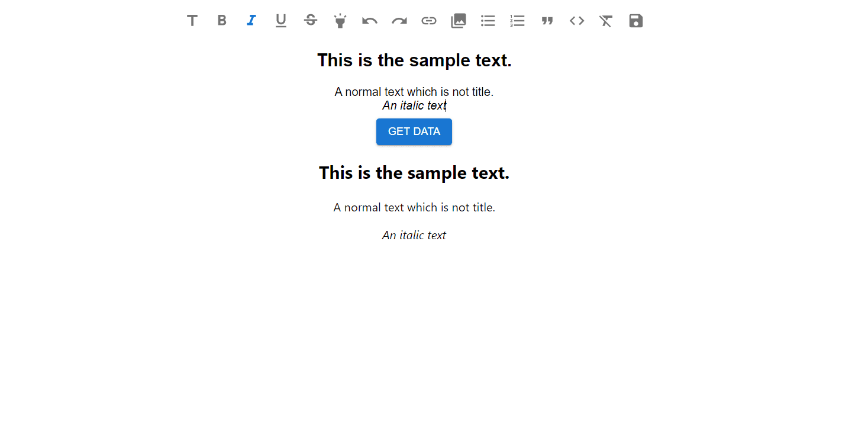
Task: Insert a code block
Action: [x=577, y=21]
